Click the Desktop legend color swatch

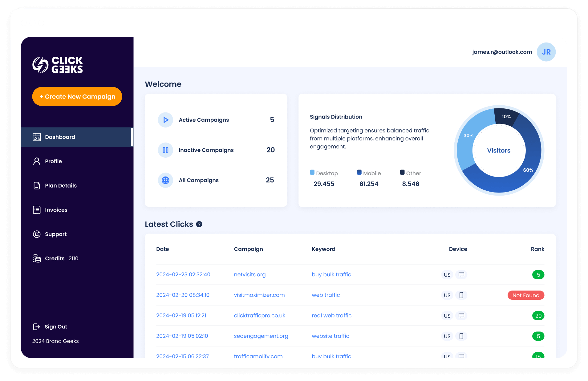coord(312,172)
